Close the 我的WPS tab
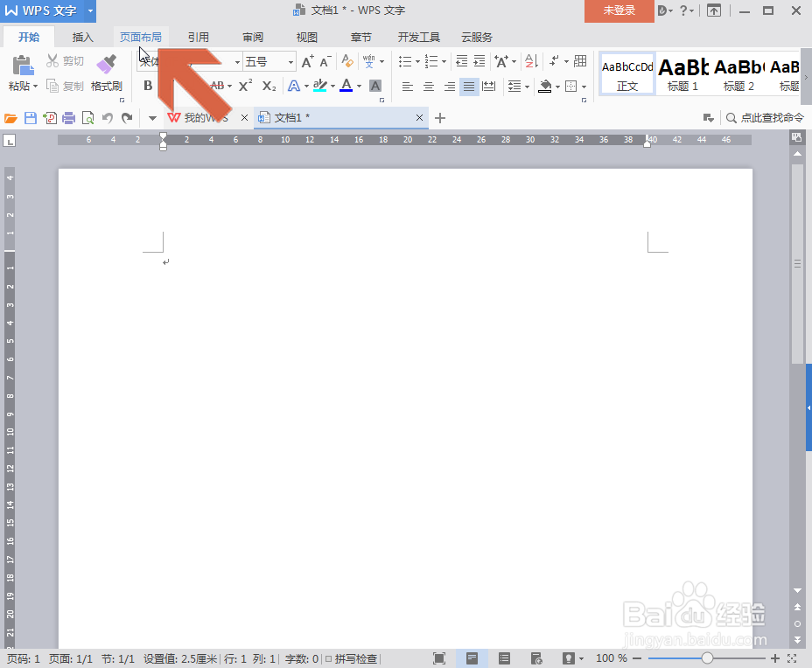 click(244, 118)
